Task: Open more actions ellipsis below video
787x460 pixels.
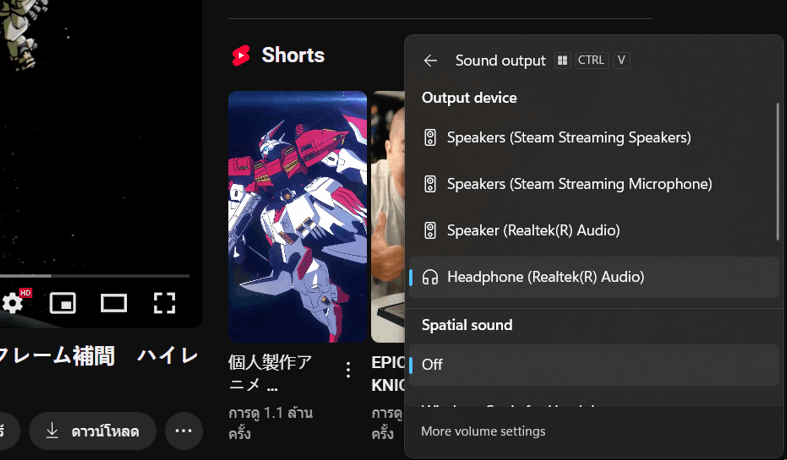Action: click(x=184, y=431)
